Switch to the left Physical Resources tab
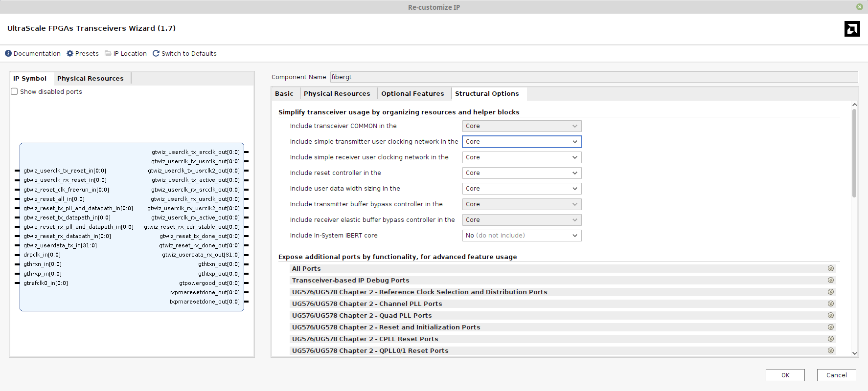868x391 pixels. click(91, 78)
